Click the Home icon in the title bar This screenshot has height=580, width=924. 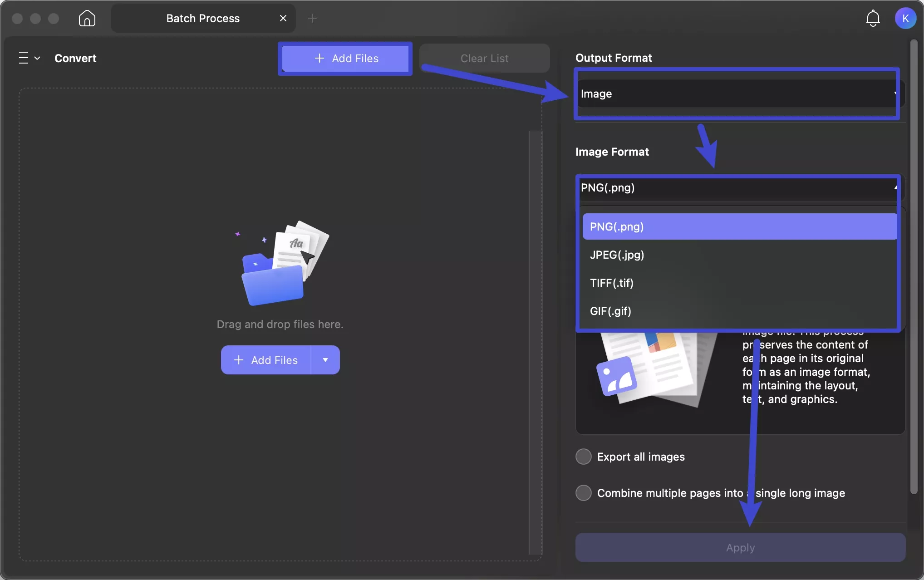(x=87, y=18)
